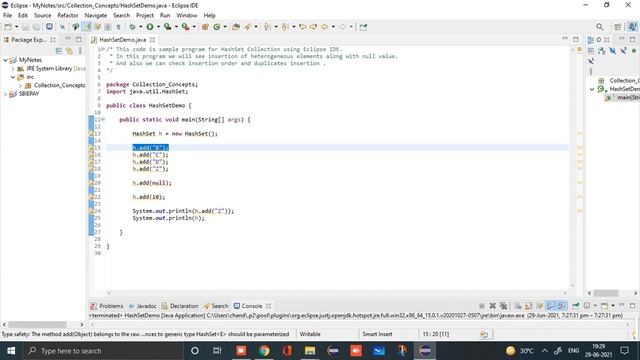Screen dimensions: 640x360
Task: Expand Collection_Concepts package in explorer
Action: 20,86
